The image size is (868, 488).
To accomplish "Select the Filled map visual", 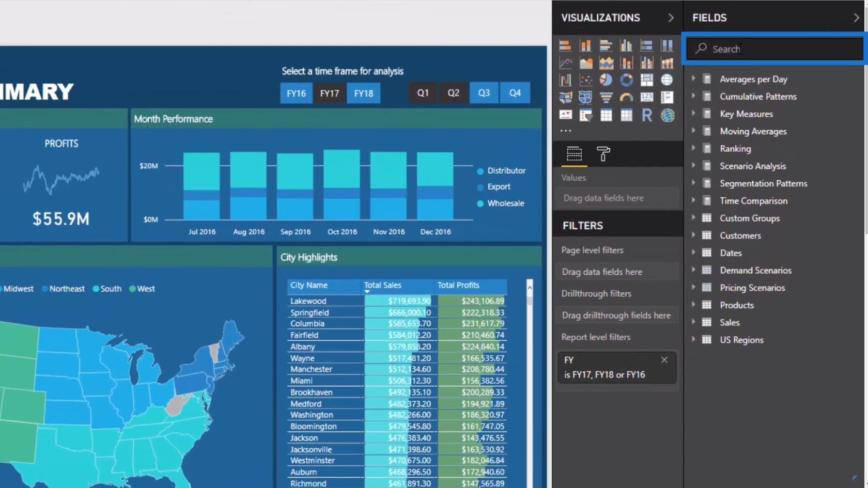I will (565, 97).
